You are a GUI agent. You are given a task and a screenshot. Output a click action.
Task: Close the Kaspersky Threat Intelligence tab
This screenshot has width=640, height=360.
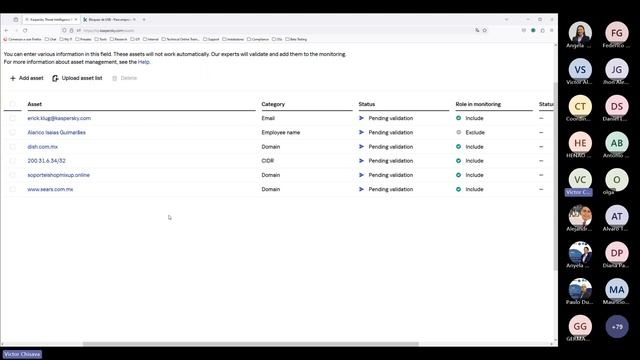coord(76,20)
